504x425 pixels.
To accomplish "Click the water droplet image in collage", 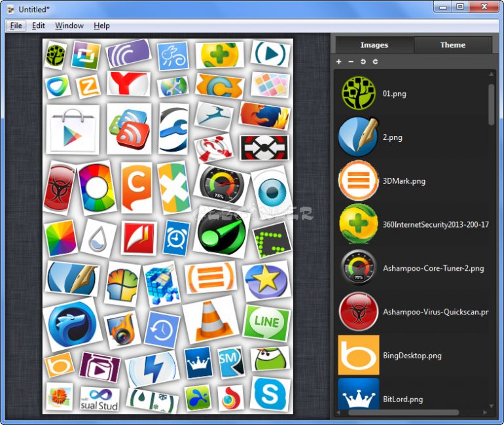I will coord(98,239).
